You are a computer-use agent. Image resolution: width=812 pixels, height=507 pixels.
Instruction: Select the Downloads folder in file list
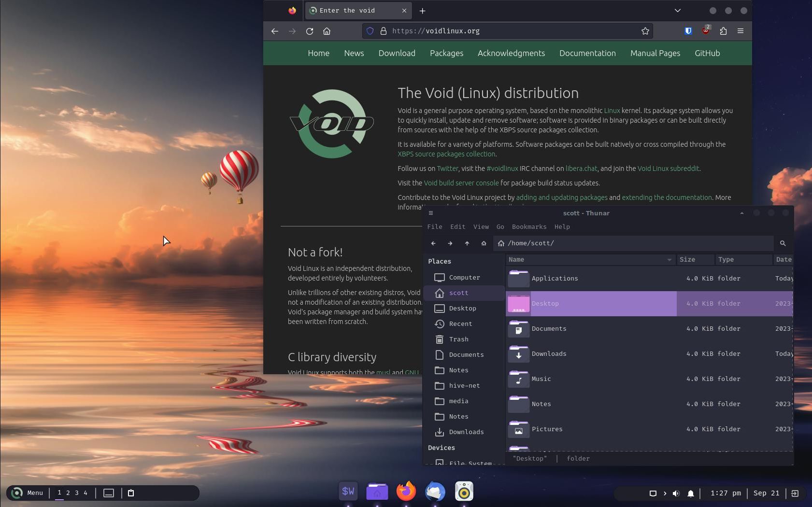pos(649,354)
